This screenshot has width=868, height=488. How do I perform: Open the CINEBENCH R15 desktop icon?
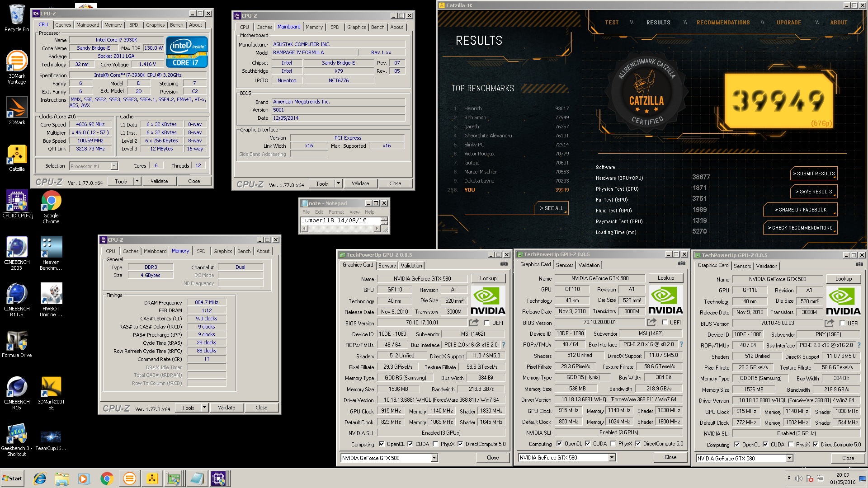(17, 393)
